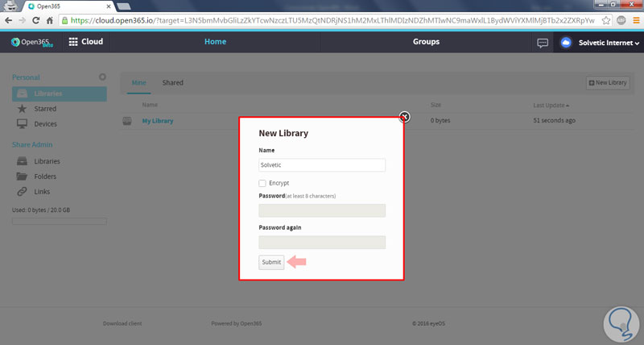Submit the new library form
The image size is (644, 345).
click(271, 262)
